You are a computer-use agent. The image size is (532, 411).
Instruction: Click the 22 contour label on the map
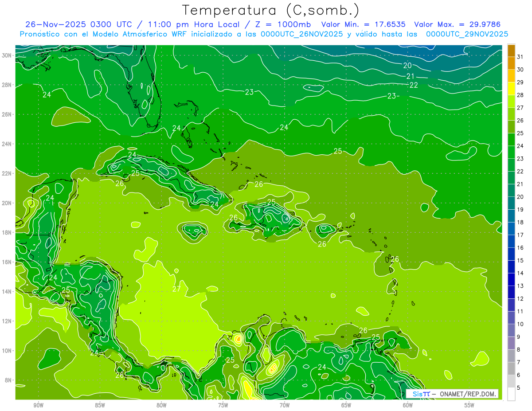click(414, 85)
